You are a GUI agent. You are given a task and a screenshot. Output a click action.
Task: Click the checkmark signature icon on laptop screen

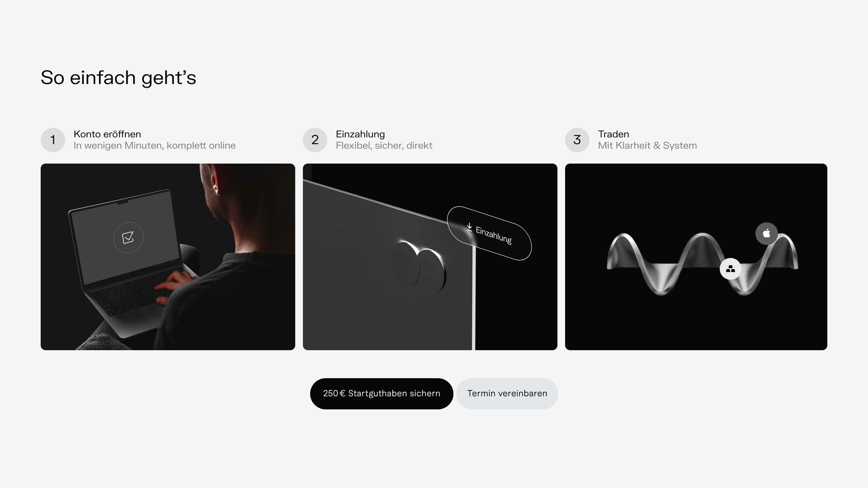(x=128, y=237)
